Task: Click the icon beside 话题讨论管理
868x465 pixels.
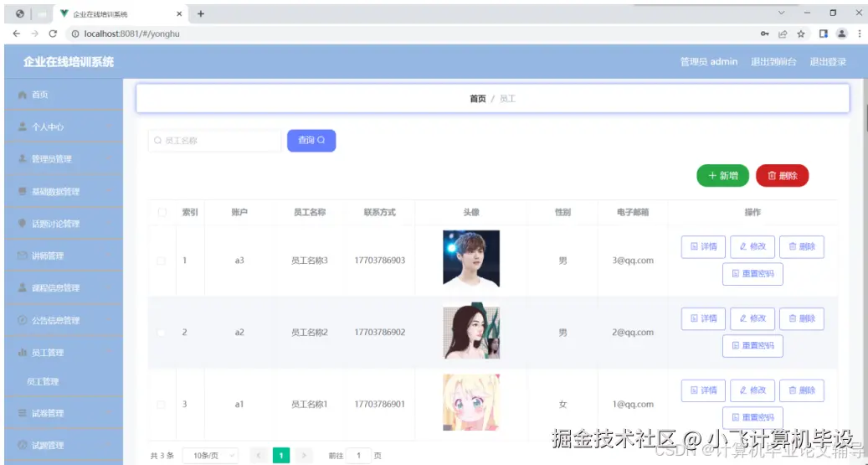Action: [22, 224]
